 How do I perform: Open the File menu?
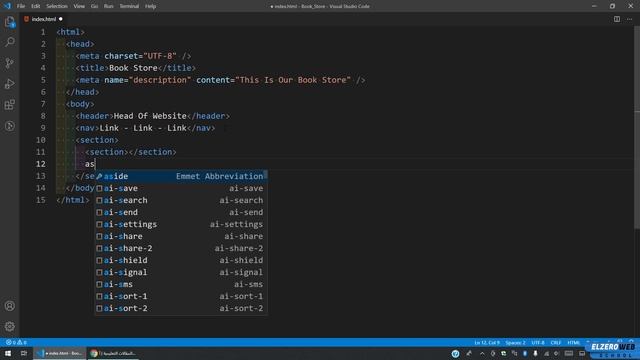tap(21, 6)
